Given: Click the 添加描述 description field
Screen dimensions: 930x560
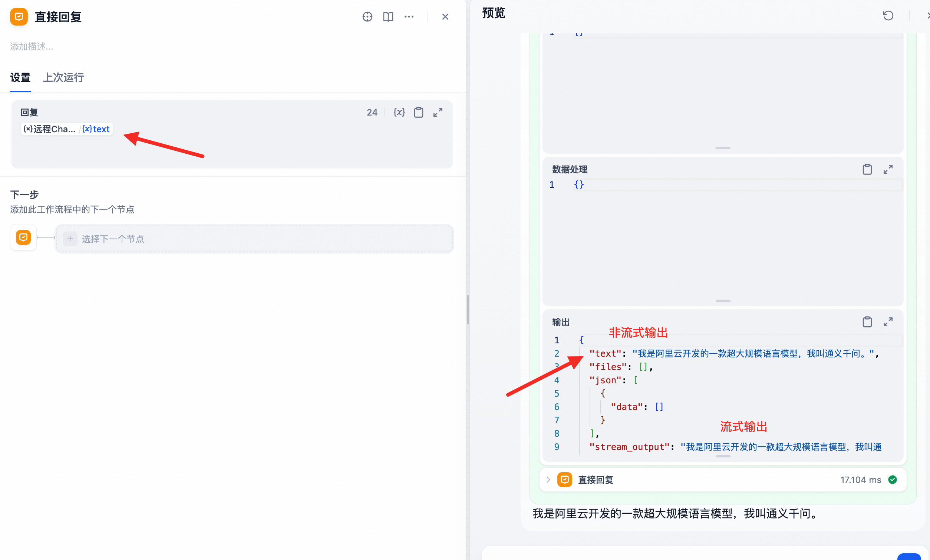Looking at the screenshot, I should coord(32,47).
